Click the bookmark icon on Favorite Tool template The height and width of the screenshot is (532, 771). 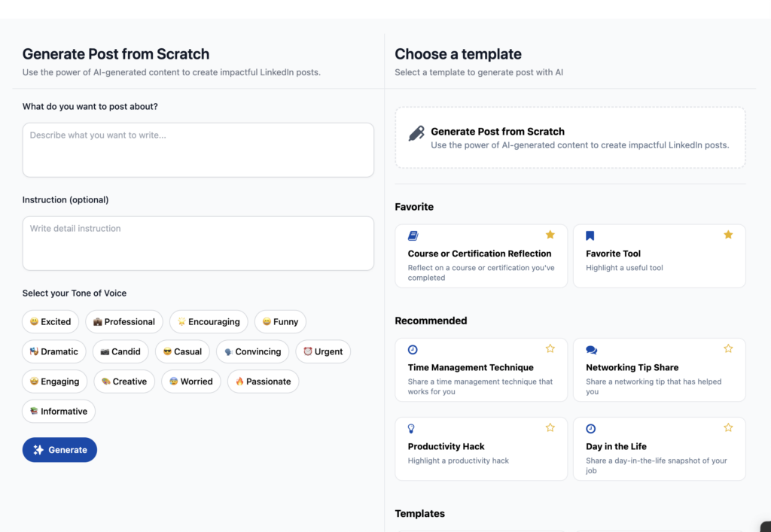[592, 234]
